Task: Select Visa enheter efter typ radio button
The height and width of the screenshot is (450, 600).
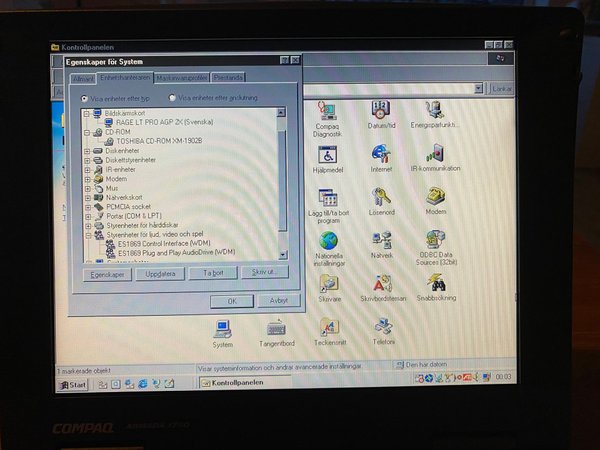Action: (x=84, y=98)
